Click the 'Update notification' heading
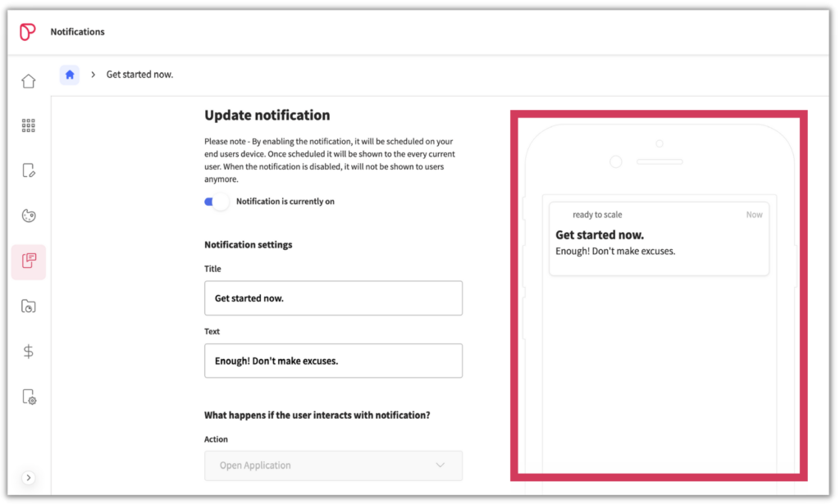The image size is (840, 504). click(267, 115)
